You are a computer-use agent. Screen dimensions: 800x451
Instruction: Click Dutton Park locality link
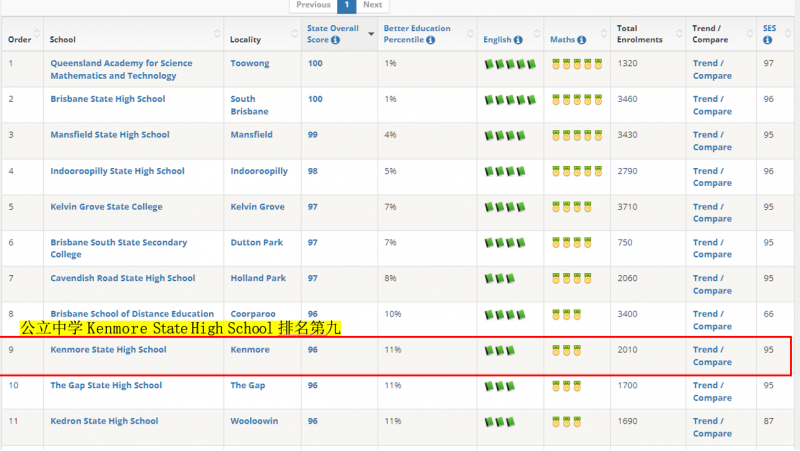coord(257,242)
